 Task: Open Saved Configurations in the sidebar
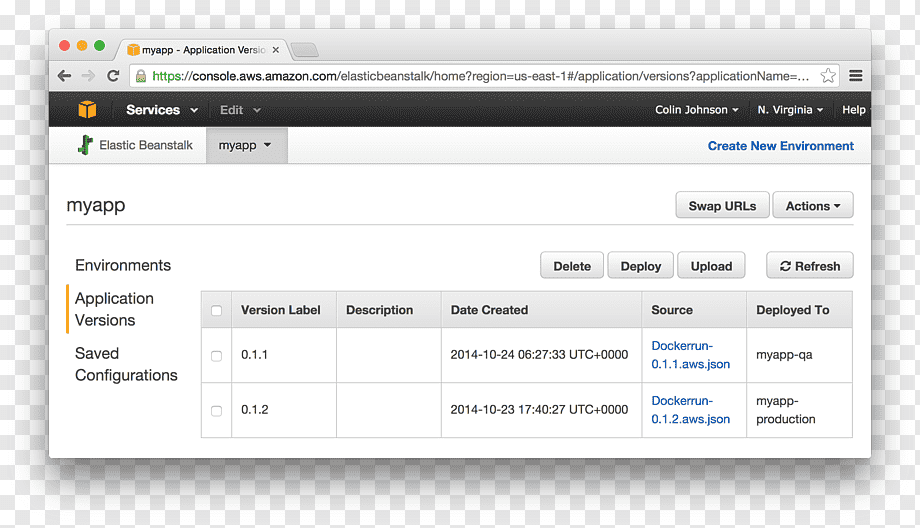(126, 364)
